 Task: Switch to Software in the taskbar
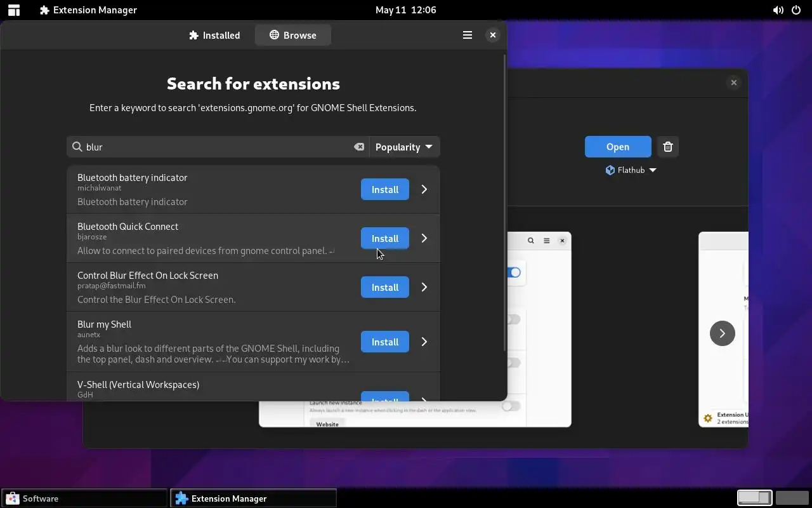click(85, 498)
